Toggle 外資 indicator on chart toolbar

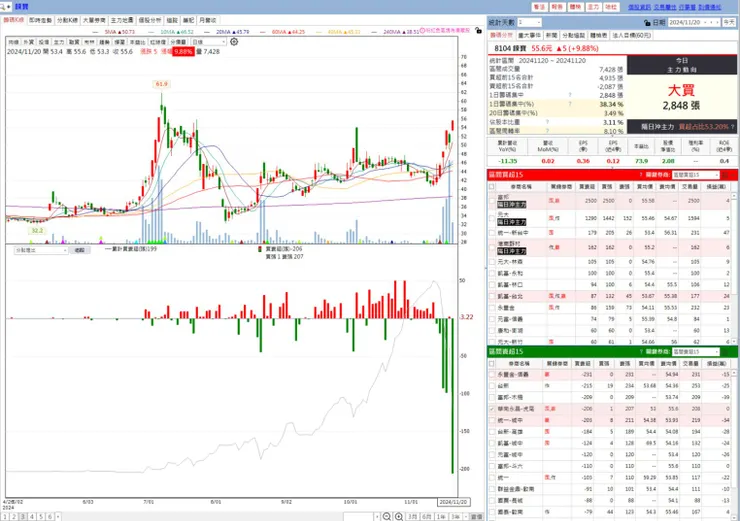pyautogui.click(x=28, y=42)
